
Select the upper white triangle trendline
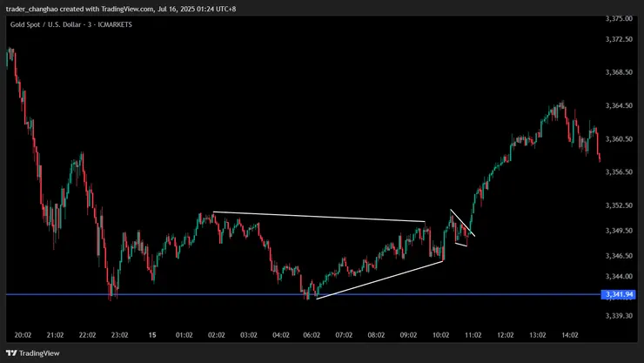click(x=319, y=217)
